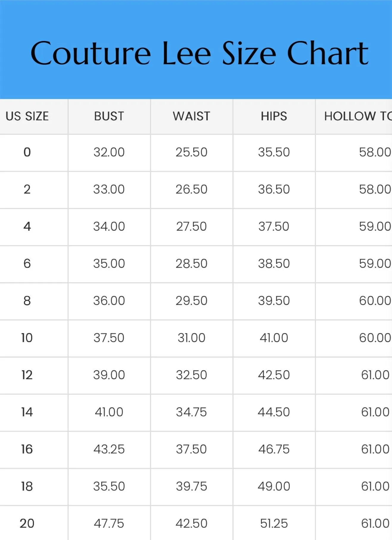Image resolution: width=392 pixels, height=540 pixels.
Task: Select bust value 33.00 for size 2
Action: tap(109, 189)
